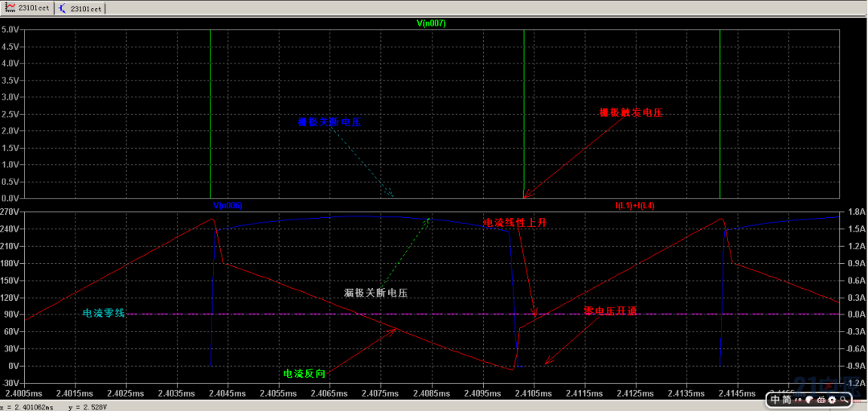Screen dimensions: 868x411
Task: Toggle the IME punctuation mode icon
Action: 798,400
